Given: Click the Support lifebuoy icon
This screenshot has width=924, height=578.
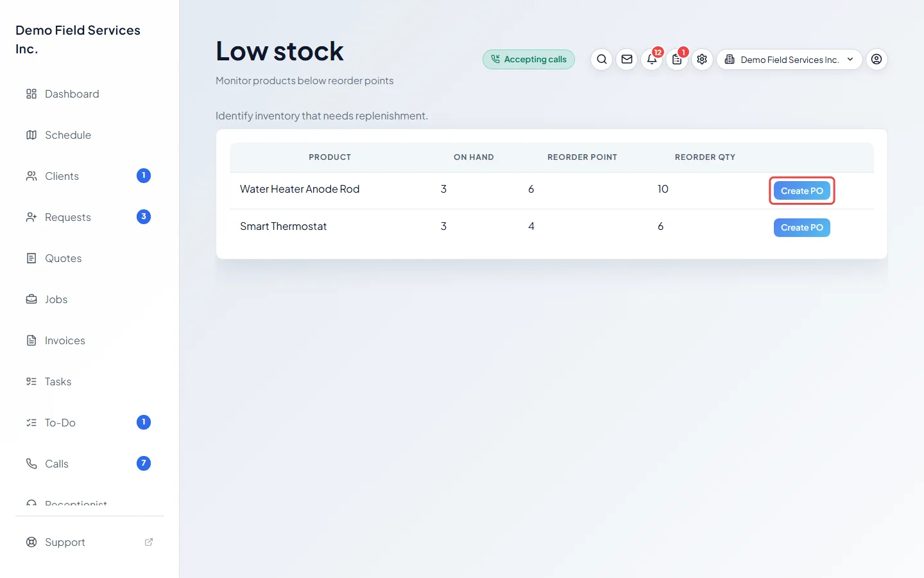Looking at the screenshot, I should [x=31, y=542].
